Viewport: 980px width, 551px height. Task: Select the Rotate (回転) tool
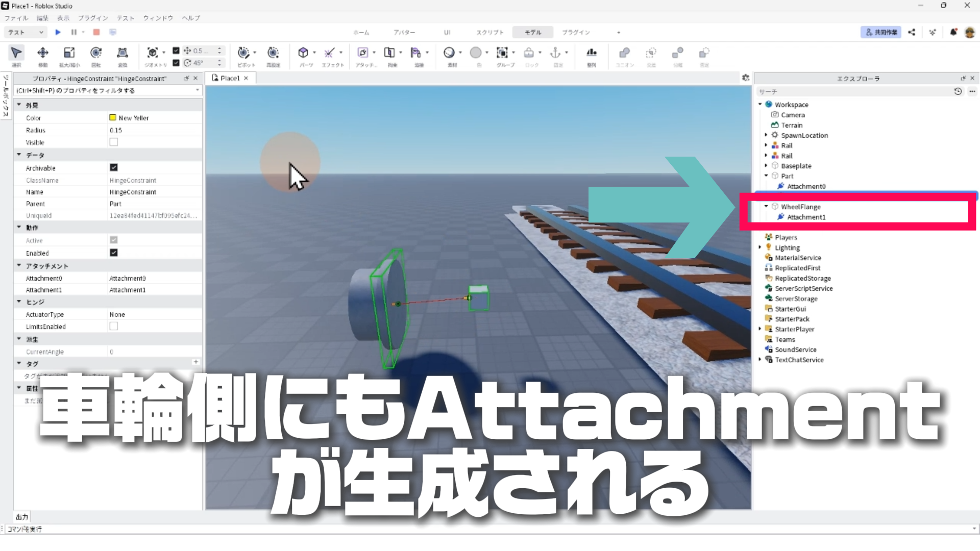click(96, 53)
